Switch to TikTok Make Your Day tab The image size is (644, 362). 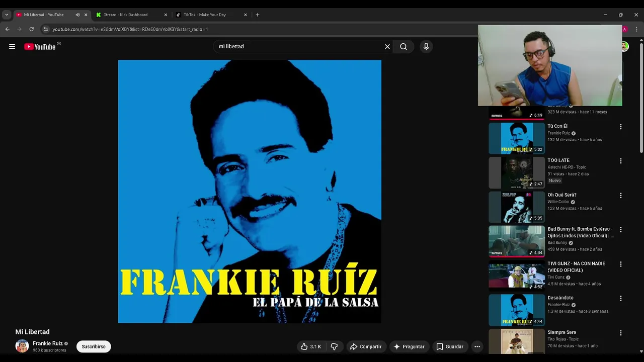(x=205, y=15)
